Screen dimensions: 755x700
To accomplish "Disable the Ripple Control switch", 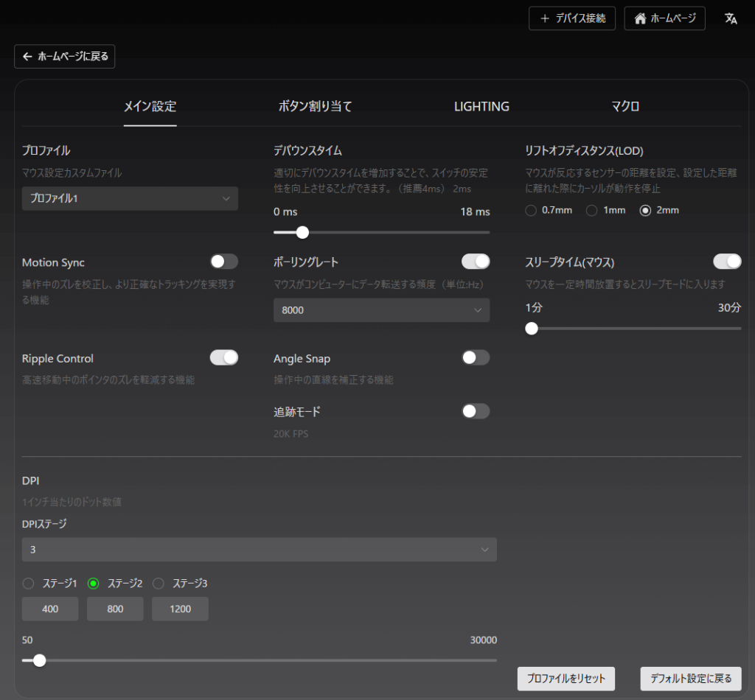I will 224,357.
